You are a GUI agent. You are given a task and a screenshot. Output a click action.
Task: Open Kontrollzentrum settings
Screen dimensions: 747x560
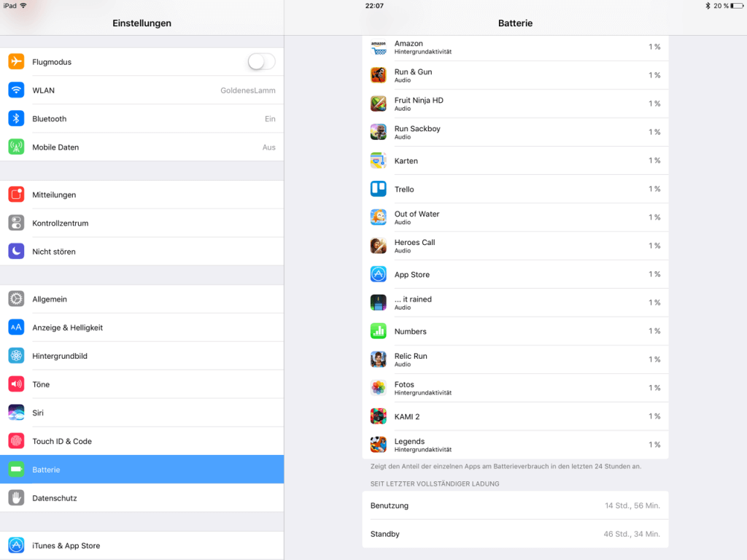(142, 223)
